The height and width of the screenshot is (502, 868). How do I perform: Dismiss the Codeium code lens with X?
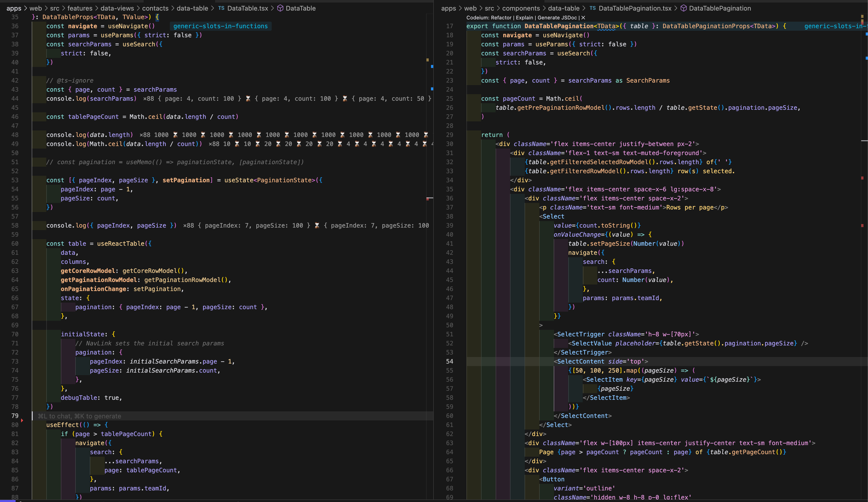583,18
